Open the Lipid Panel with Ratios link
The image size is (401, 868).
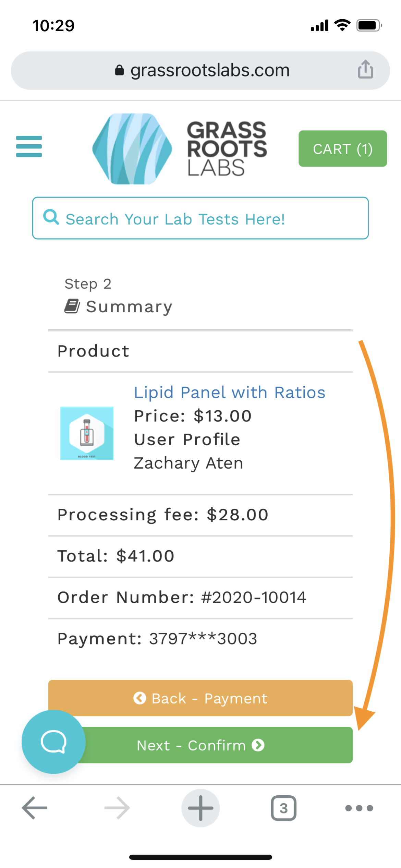point(229,393)
